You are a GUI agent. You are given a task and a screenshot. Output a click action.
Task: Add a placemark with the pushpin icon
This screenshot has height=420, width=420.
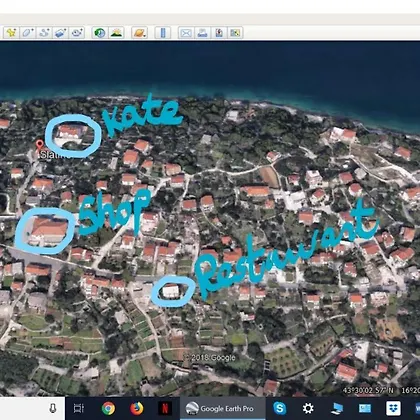tap(11, 33)
